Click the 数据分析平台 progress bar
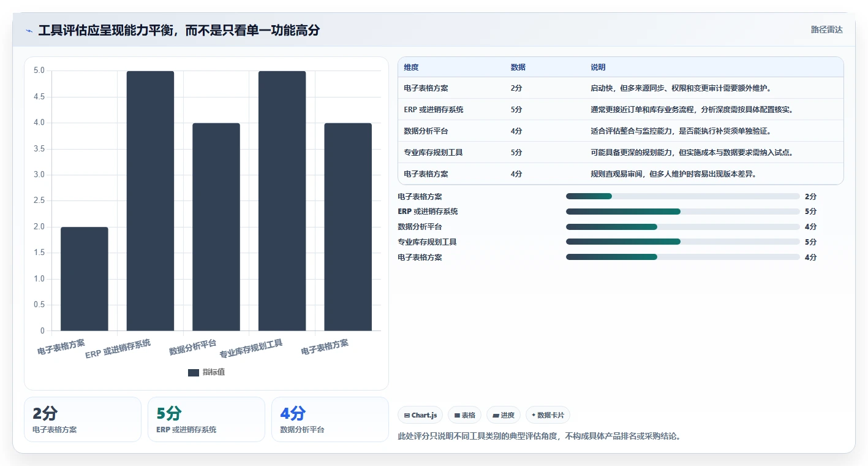The height and width of the screenshot is (466, 868). pos(683,227)
